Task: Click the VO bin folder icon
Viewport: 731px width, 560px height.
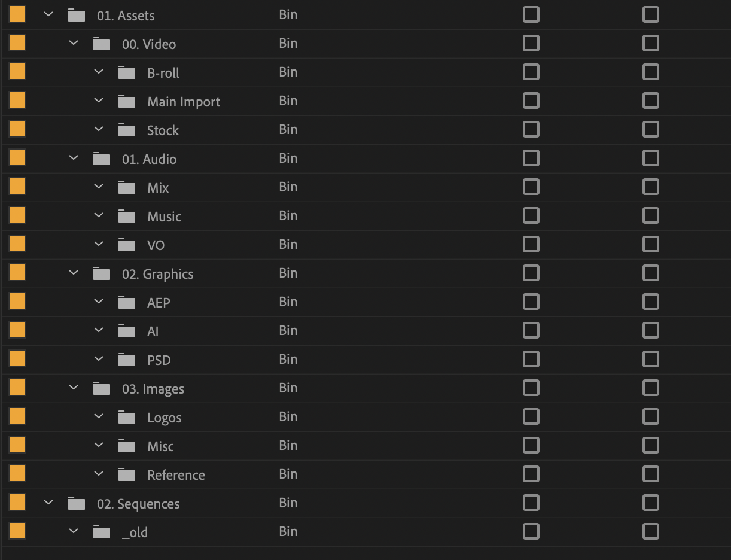Action: pyautogui.click(x=127, y=245)
